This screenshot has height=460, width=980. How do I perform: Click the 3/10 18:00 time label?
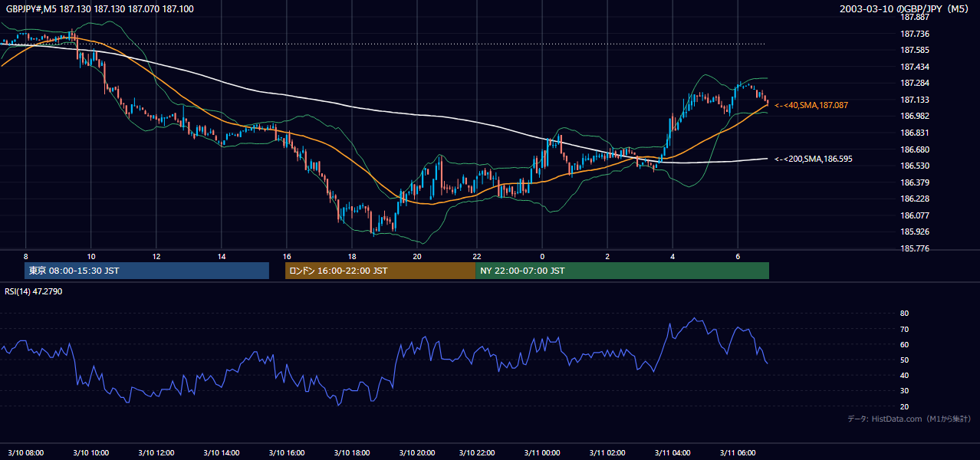pyautogui.click(x=350, y=453)
